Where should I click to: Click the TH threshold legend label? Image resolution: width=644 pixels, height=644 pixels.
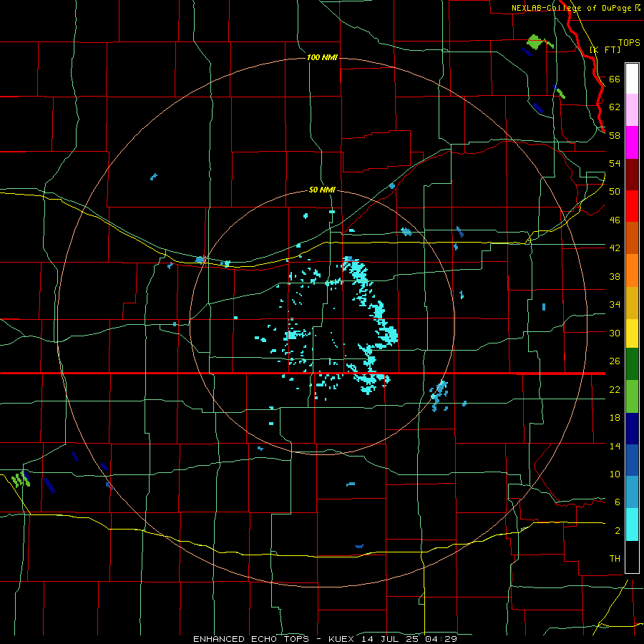(x=615, y=559)
